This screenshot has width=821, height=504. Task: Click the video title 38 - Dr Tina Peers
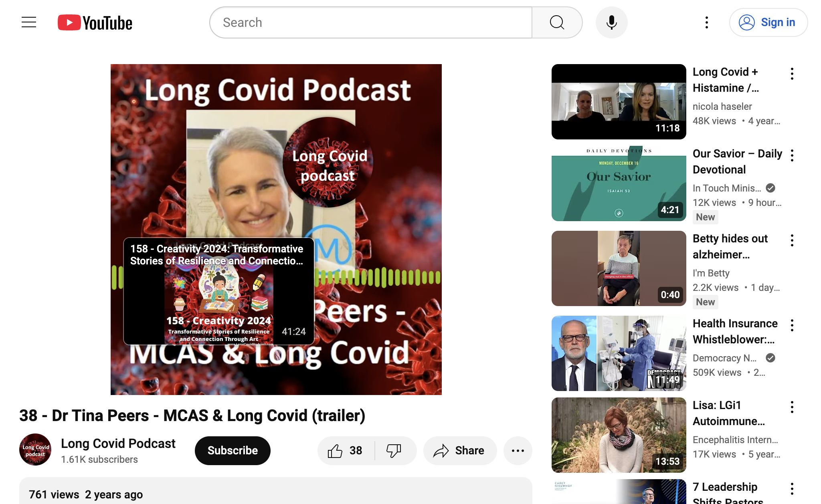tap(192, 415)
